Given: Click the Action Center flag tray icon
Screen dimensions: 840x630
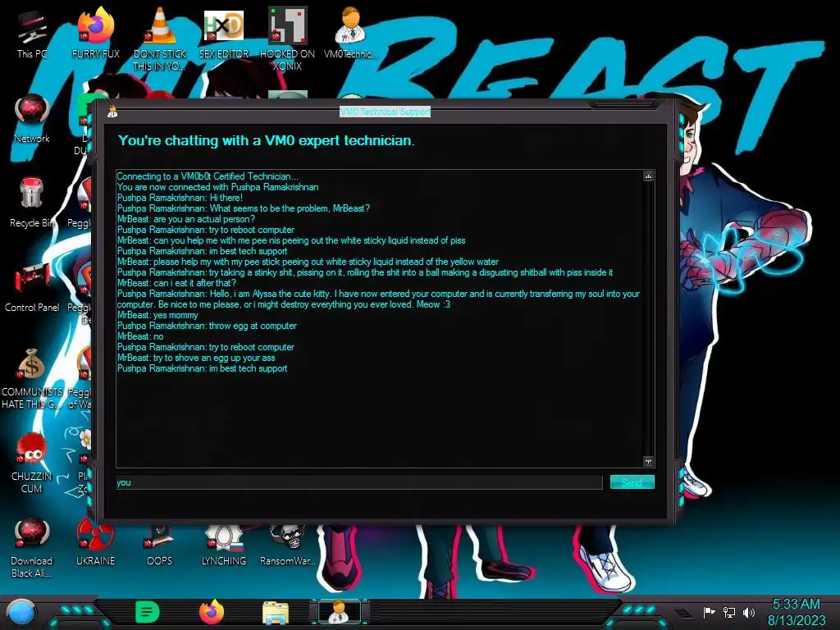Looking at the screenshot, I should click(x=709, y=612).
